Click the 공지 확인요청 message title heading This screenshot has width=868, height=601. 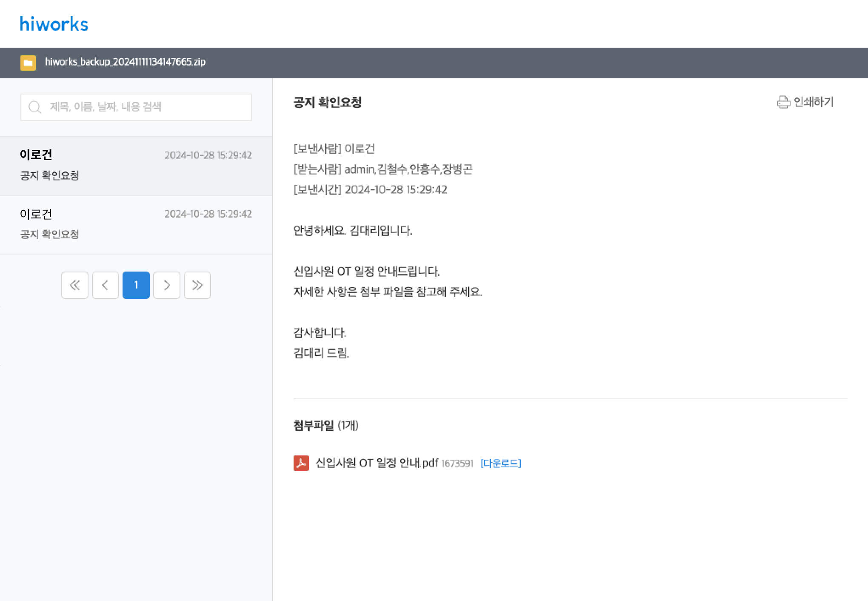point(327,103)
